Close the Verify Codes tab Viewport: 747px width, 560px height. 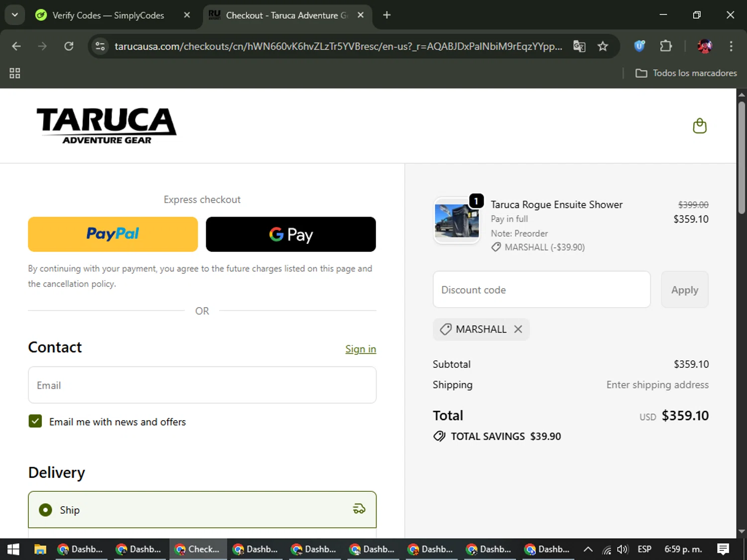coord(187,15)
